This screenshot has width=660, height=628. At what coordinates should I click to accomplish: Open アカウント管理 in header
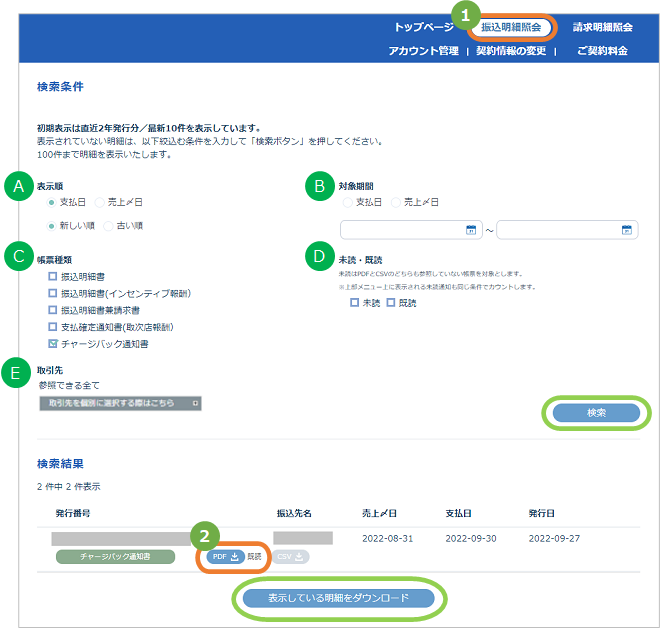tap(423, 51)
